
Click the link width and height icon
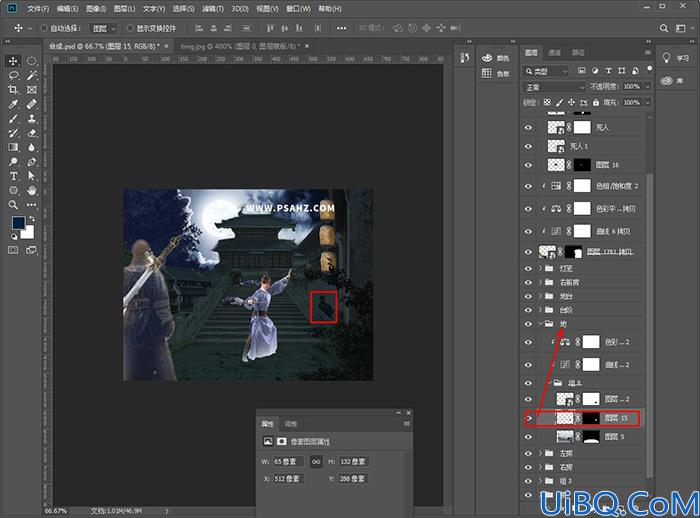click(316, 462)
